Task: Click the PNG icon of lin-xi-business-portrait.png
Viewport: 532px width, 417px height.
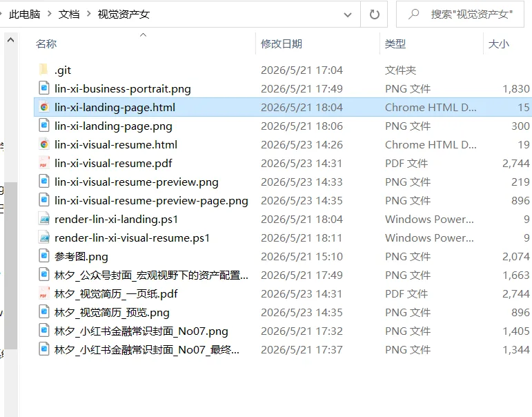Action: point(43,88)
